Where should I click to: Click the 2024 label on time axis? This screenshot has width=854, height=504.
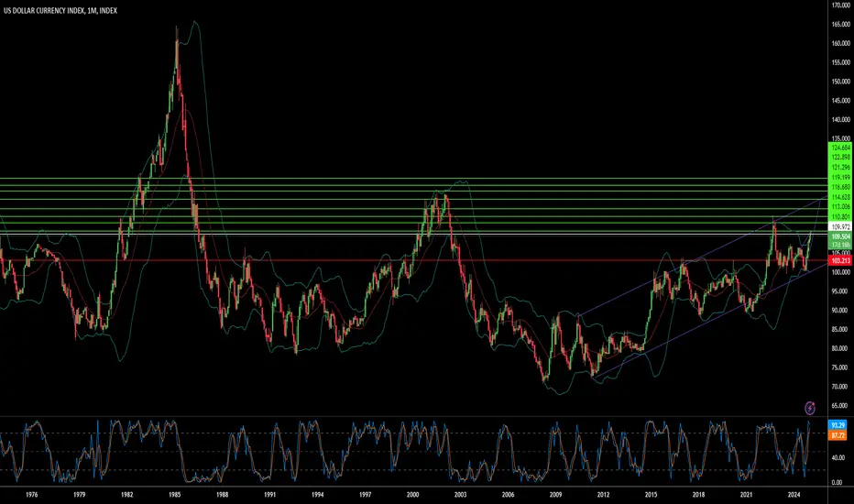[794, 495]
